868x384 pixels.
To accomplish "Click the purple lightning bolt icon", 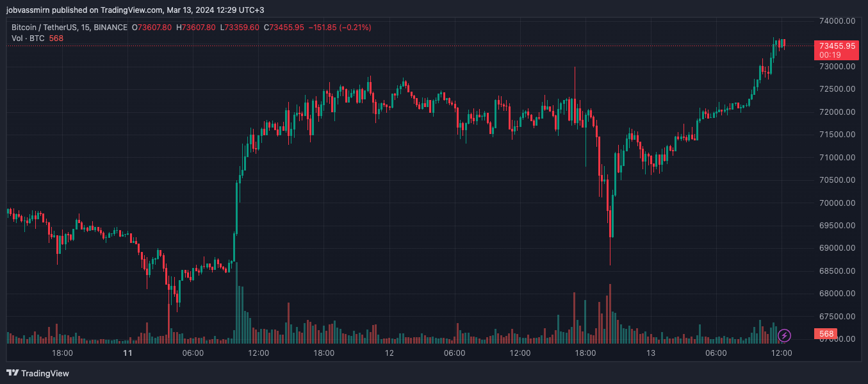I will pos(785,335).
